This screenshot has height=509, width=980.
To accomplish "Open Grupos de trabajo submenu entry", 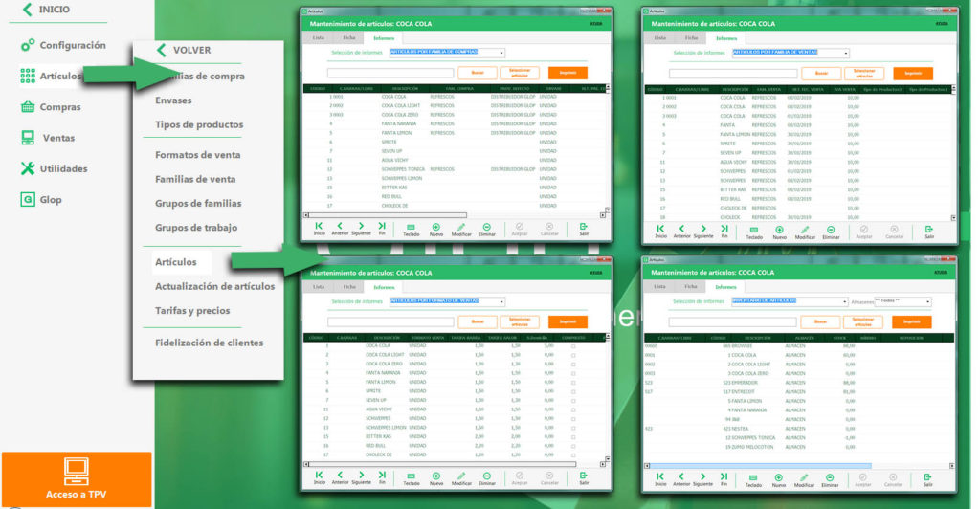I will (196, 228).
